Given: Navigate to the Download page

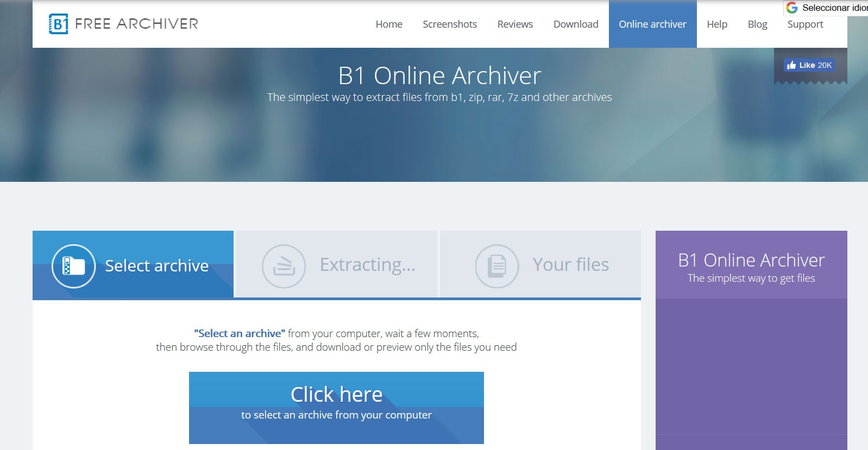Looking at the screenshot, I should 576,24.
